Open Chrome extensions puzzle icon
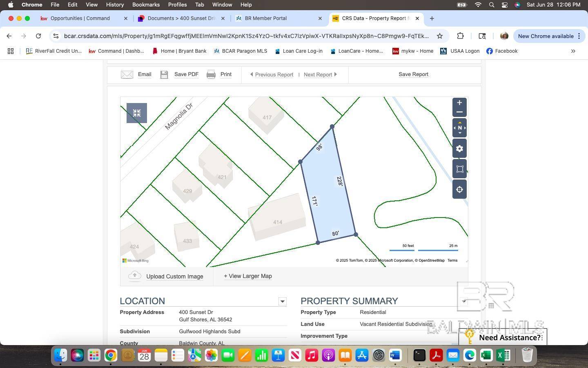 [460, 36]
